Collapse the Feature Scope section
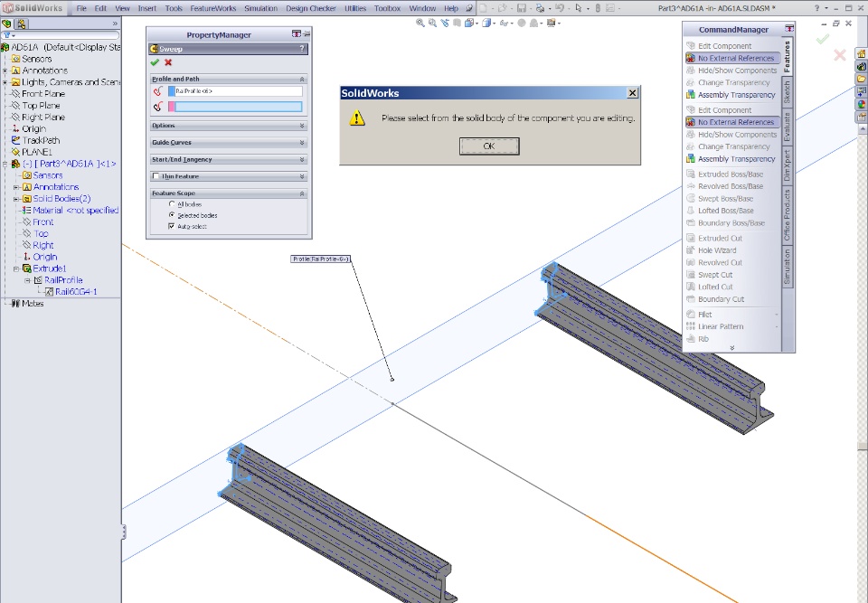This screenshot has height=603, width=868. coord(302,193)
